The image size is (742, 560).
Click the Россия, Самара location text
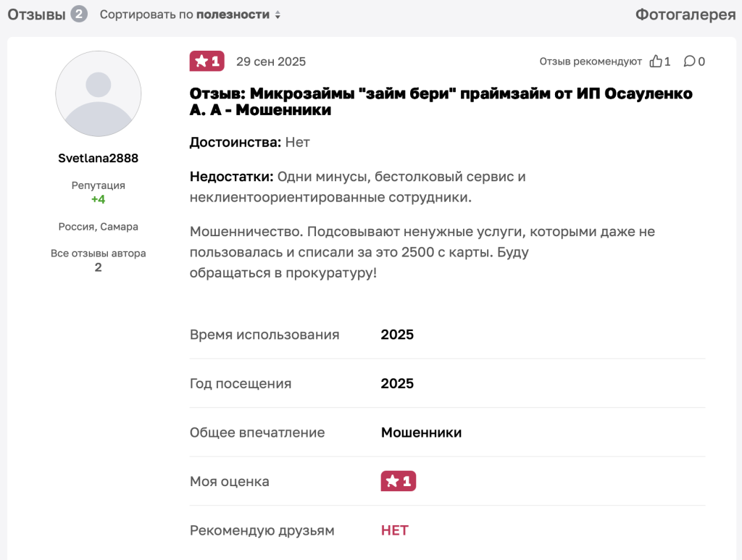coord(98,226)
